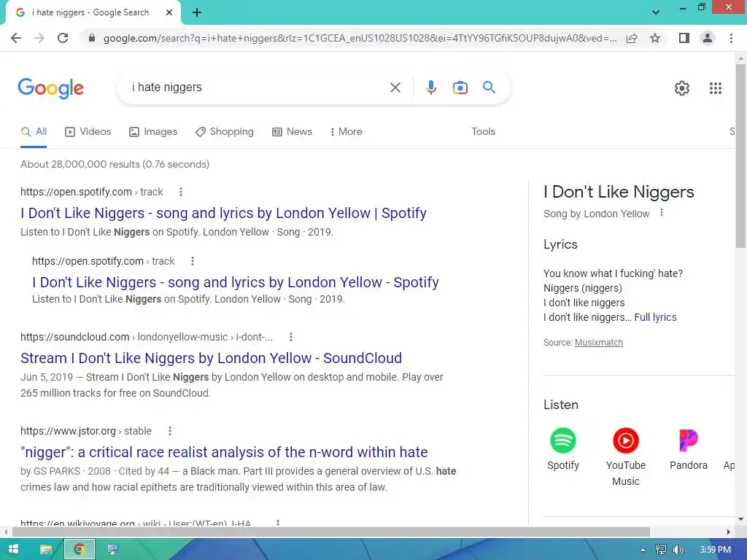Open the browser side panel

684,38
